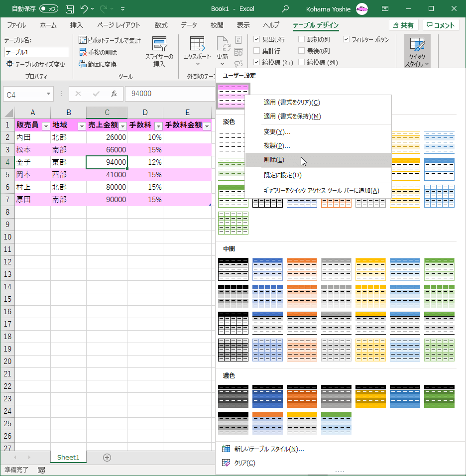Image resolution: width=466 pixels, height=476 pixels.
Task: Uncheck Filter Button (フィルター ボタン) checkbox
Action: 346,39
